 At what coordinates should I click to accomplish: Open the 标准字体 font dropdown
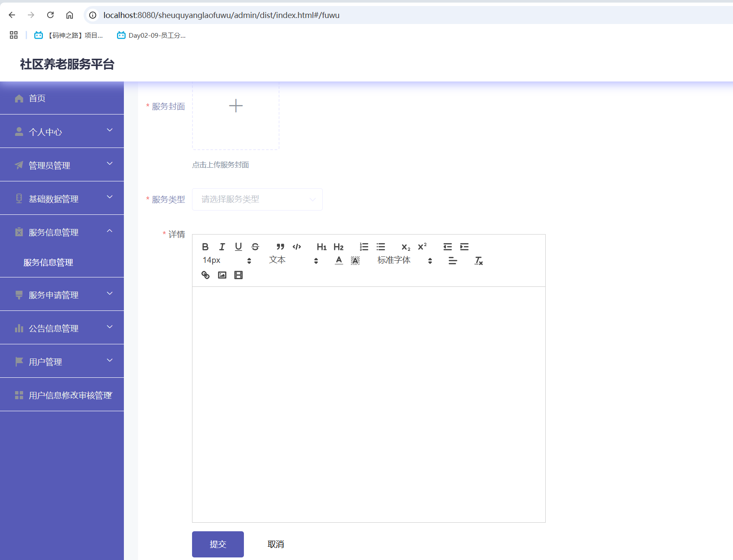(405, 260)
